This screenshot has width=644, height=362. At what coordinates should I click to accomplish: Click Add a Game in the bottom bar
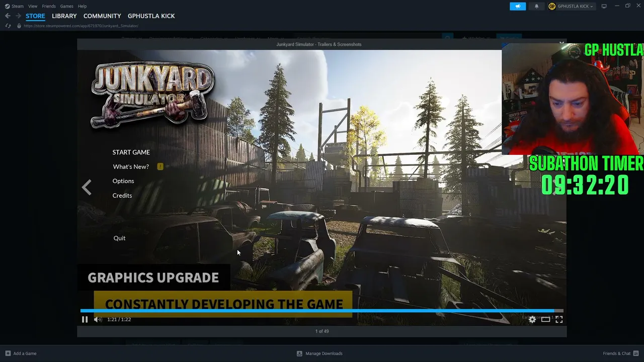coord(21,353)
